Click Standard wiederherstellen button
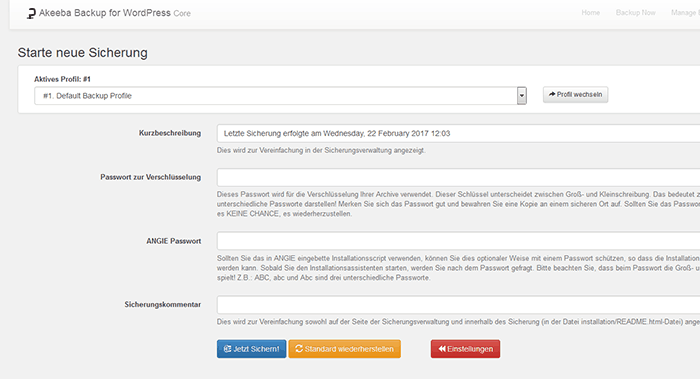 tap(344, 349)
